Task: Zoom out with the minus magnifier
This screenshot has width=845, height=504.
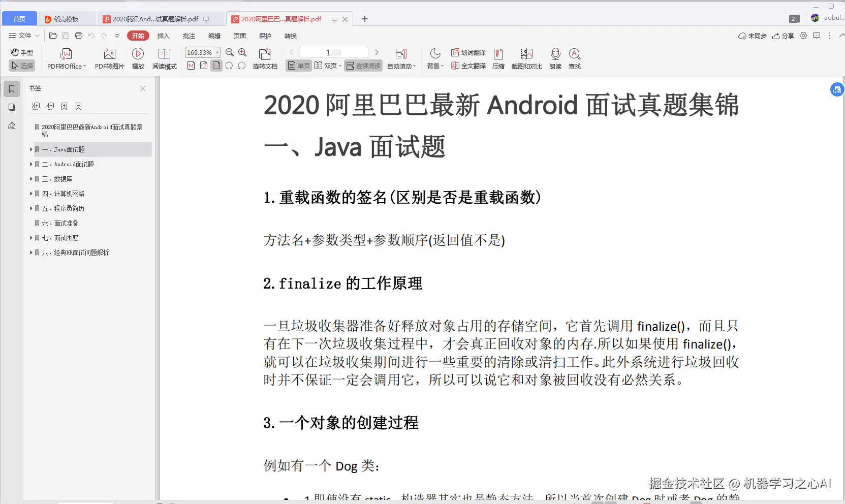Action: pyautogui.click(x=230, y=52)
